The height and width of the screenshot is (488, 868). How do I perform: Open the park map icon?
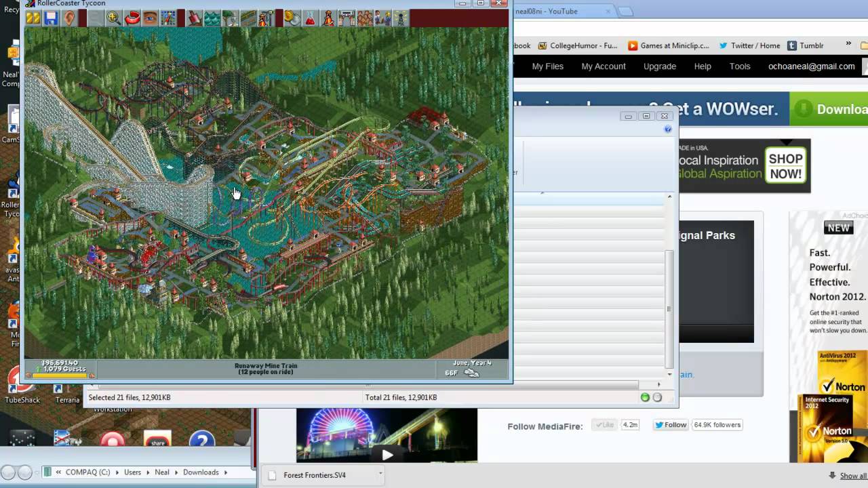[x=169, y=18]
